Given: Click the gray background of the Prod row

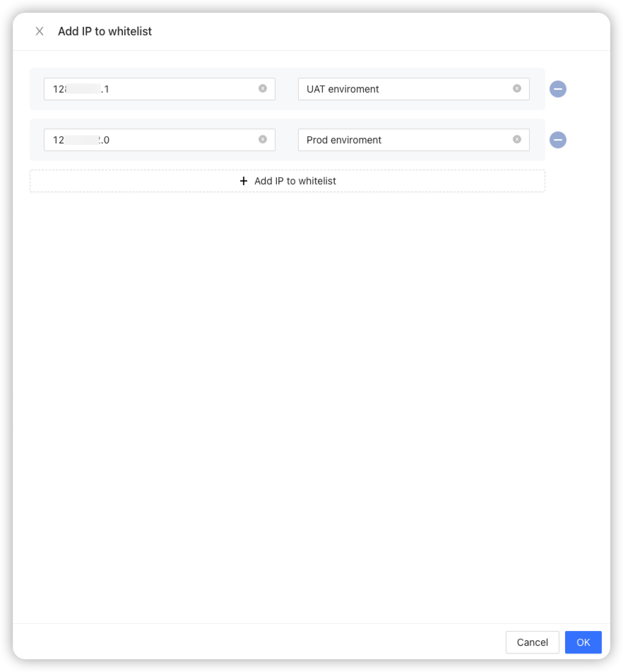Looking at the screenshot, I should pyautogui.click(x=287, y=140).
